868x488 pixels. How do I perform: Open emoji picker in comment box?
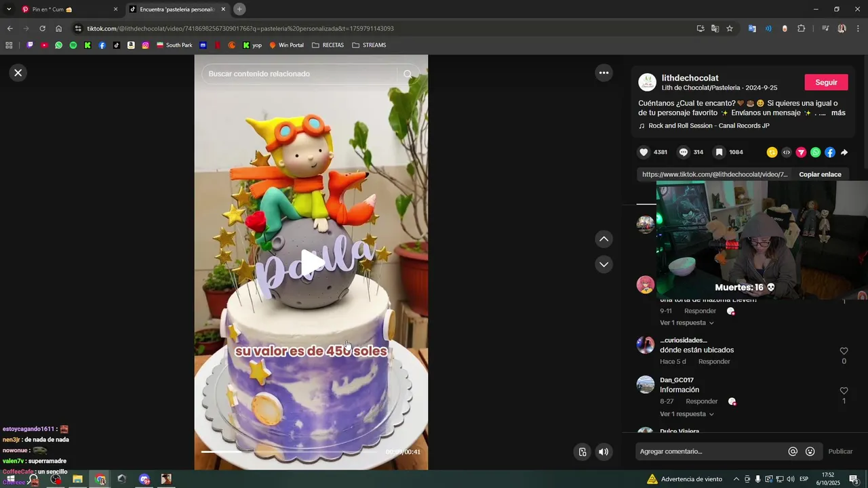pos(810,451)
